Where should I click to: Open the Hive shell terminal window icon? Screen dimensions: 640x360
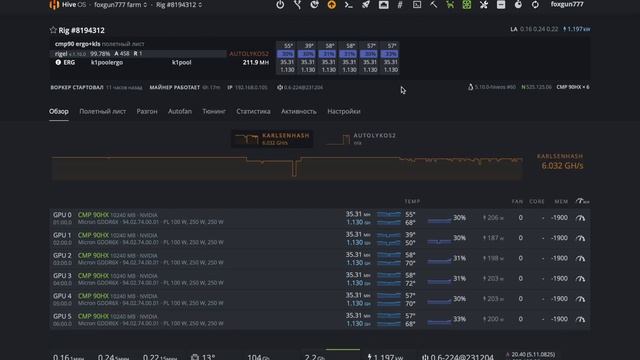coord(417,4)
